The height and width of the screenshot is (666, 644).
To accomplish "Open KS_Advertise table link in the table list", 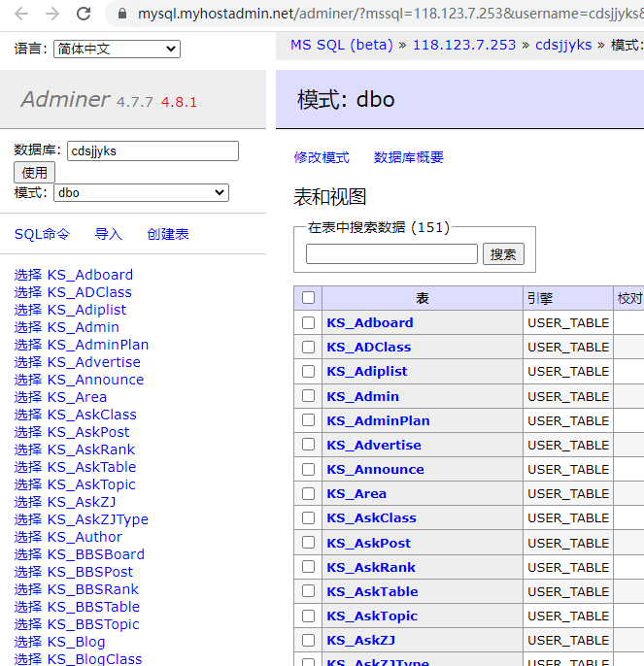I will tap(374, 445).
